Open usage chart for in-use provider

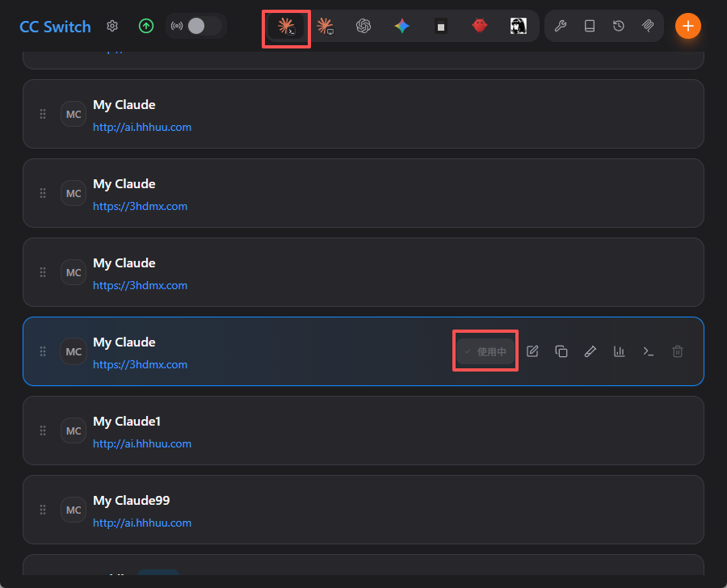point(619,351)
